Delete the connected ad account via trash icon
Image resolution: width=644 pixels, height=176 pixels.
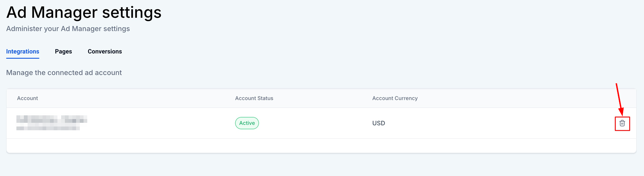[622, 123]
